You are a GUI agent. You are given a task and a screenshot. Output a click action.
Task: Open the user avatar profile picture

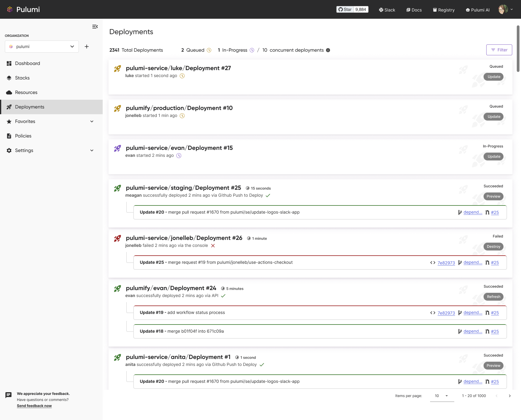click(x=503, y=9)
